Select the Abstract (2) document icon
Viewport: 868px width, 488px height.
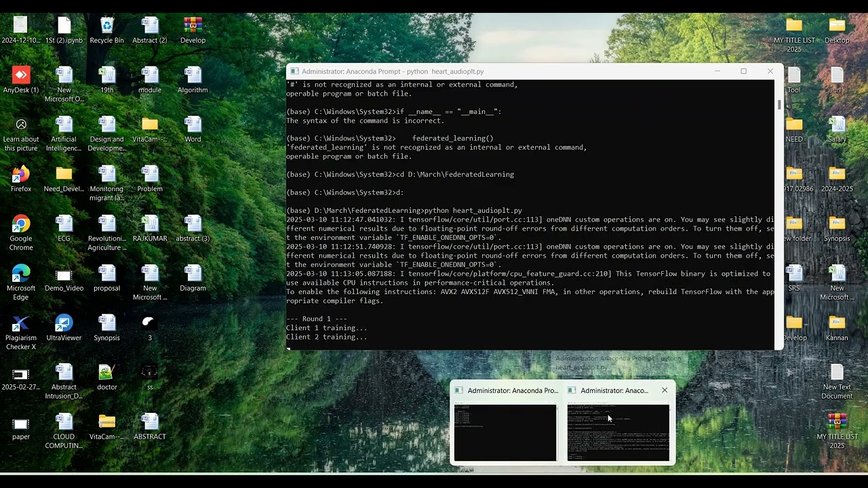(x=150, y=30)
